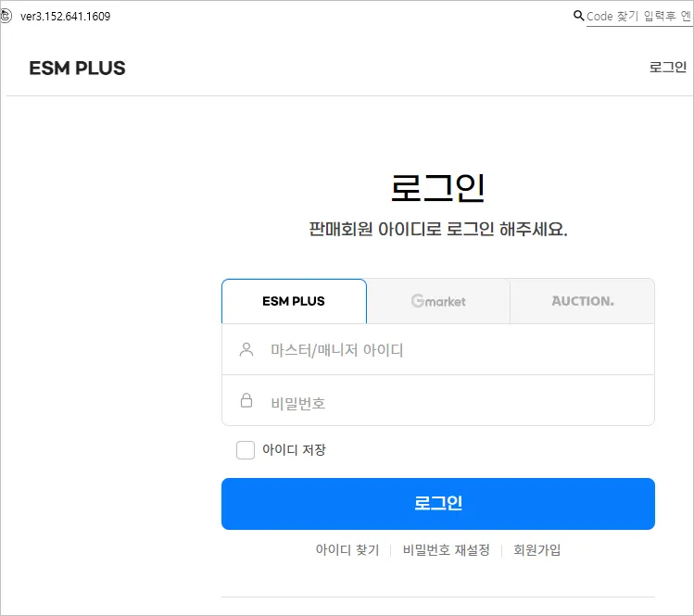Open the 비밀번호 재설정 link
Viewport: 694px width, 616px height.
pos(447,550)
